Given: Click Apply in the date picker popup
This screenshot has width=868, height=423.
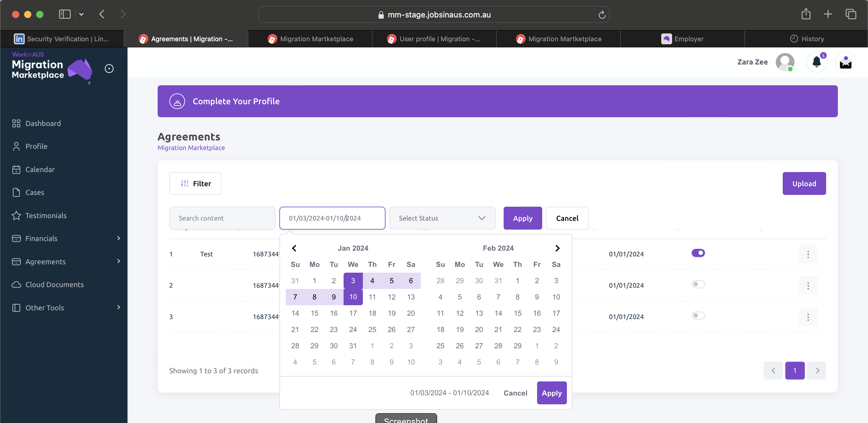Looking at the screenshot, I should point(551,393).
